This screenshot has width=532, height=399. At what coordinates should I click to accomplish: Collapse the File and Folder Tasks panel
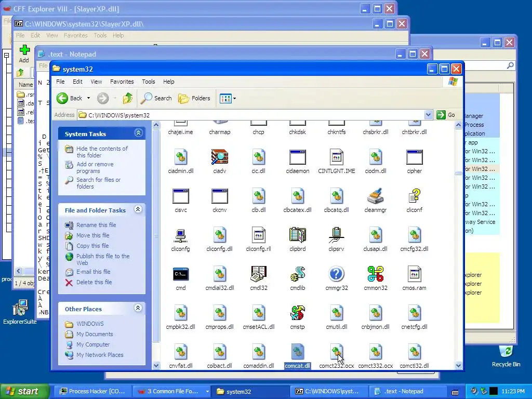[x=138, y=209]
